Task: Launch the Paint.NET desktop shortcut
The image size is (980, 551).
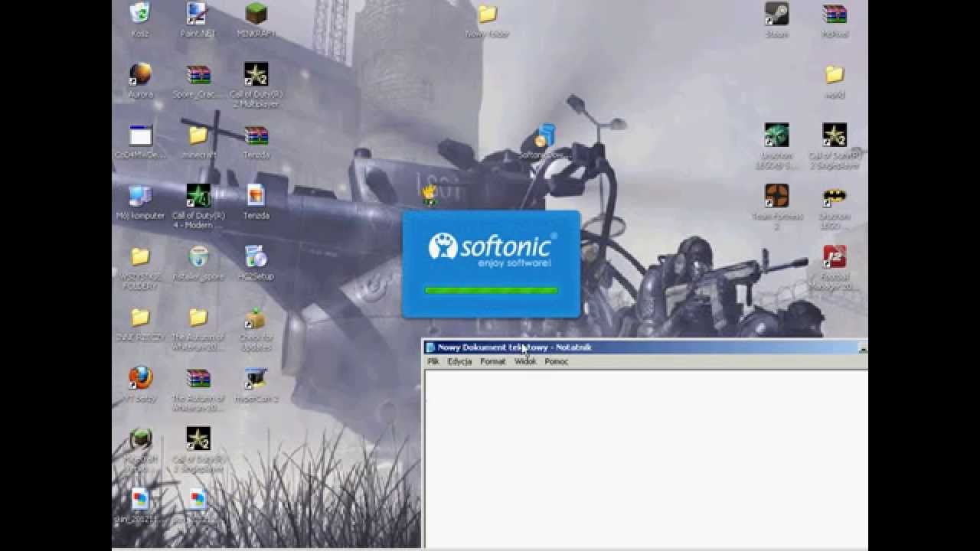Action: 198,14
